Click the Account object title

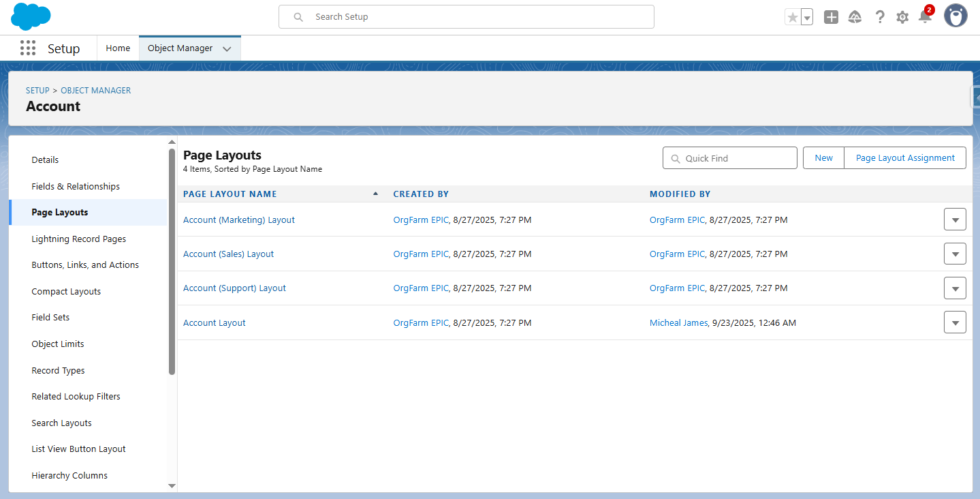point(53,106)
